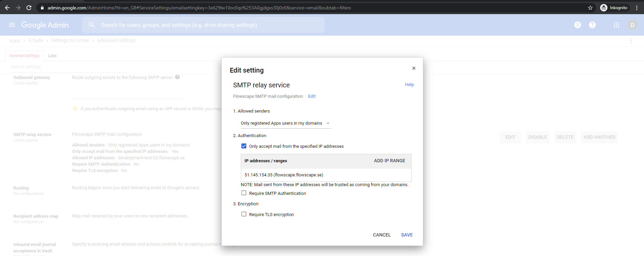644x256 pixels.
Task: Enable Require SMTP Authentication
Action: 244,193
